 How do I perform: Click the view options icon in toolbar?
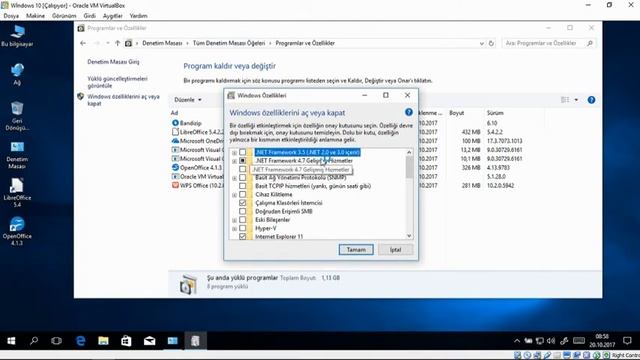point(565,100)
